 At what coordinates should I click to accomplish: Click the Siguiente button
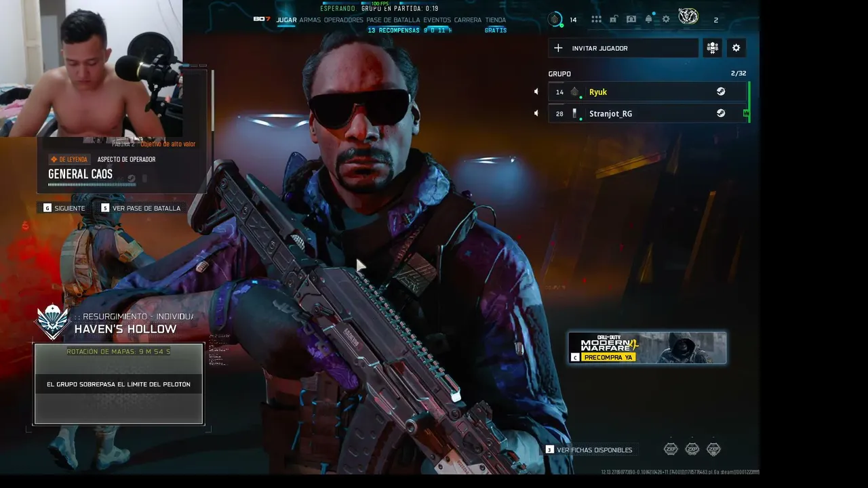[64, 208]
